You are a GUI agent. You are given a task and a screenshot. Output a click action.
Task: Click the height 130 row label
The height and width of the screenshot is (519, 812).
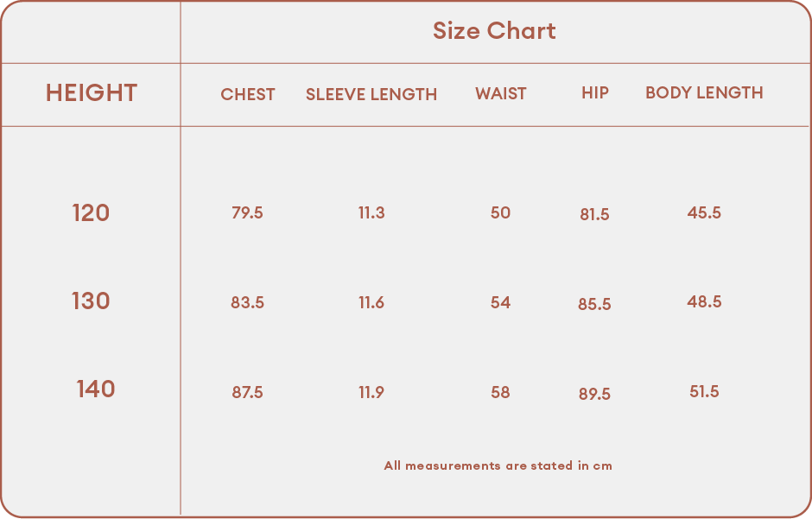[x=91, y=301]
